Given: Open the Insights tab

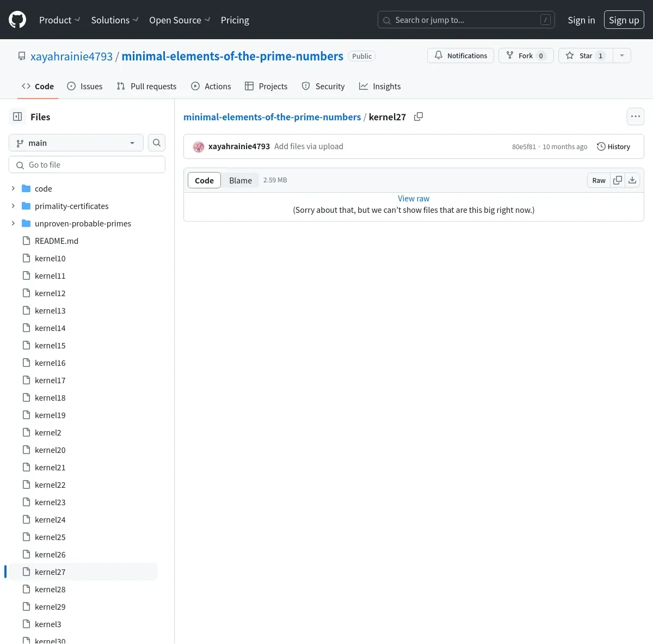Looking at the screenshot, I should point(380,86).
